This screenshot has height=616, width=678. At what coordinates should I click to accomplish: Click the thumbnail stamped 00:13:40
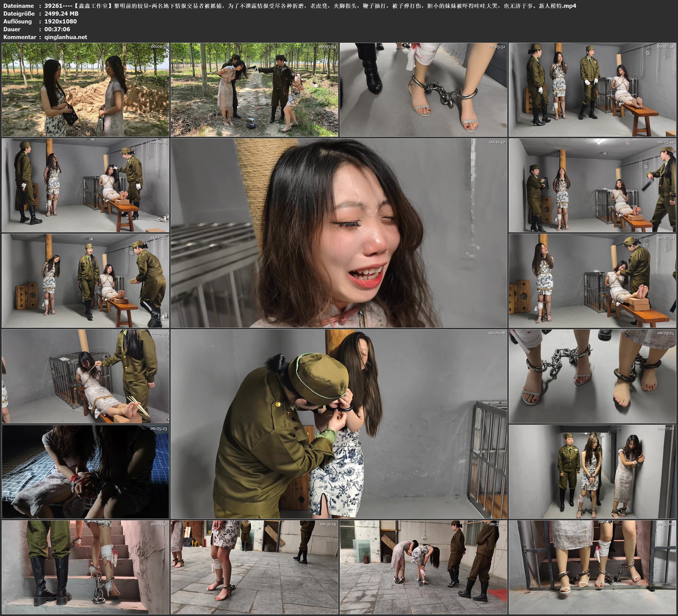[x=593, y=185]
